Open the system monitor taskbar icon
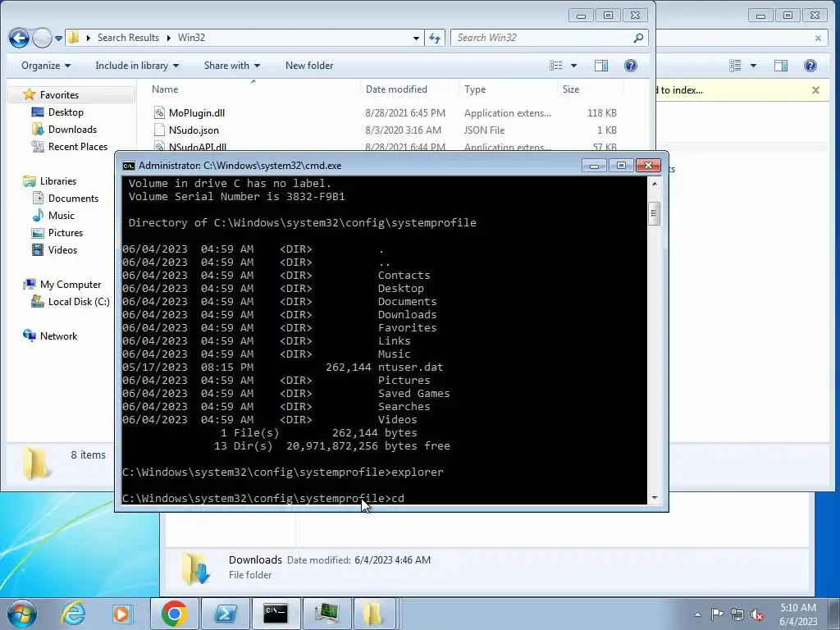The width and height of the screenshot is (840, 630). pyautogui.click(x=326, y=614)
